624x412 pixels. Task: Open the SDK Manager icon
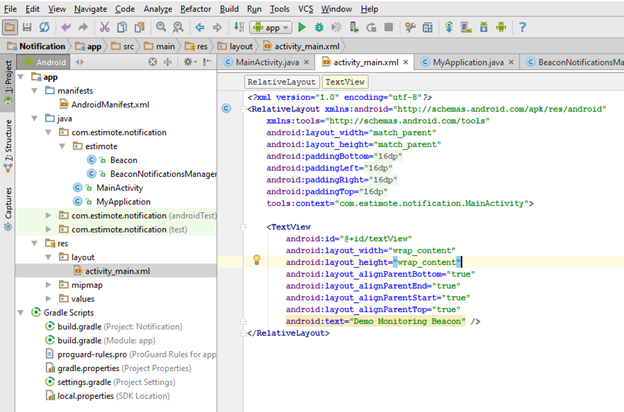(x=484, y=27)
